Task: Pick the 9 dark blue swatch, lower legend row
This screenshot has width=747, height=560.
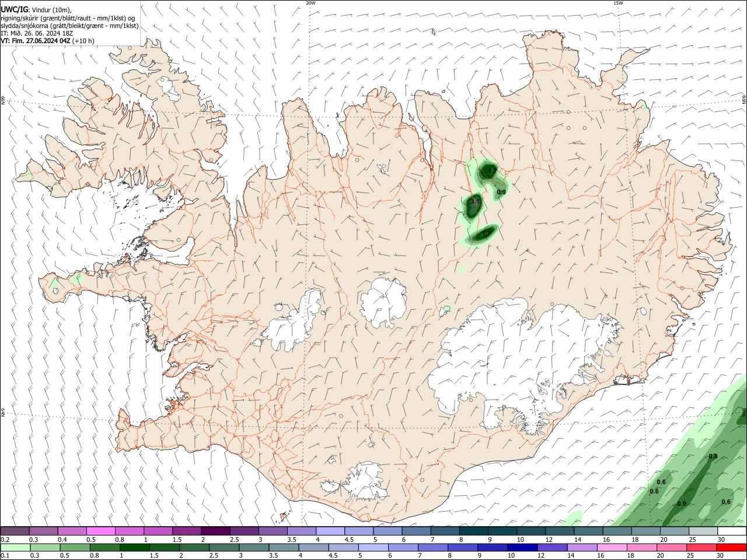Action: (x=493, y=547)
